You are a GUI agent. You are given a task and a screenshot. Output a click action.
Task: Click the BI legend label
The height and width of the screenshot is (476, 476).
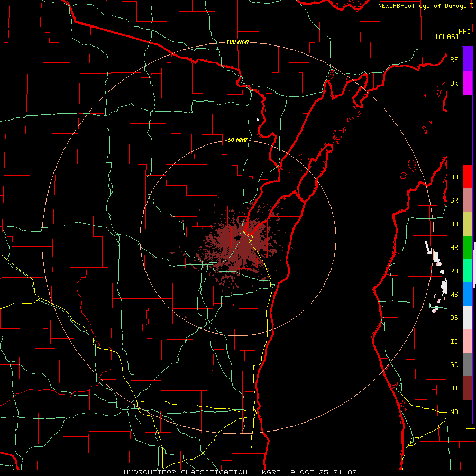pos(454,388)
